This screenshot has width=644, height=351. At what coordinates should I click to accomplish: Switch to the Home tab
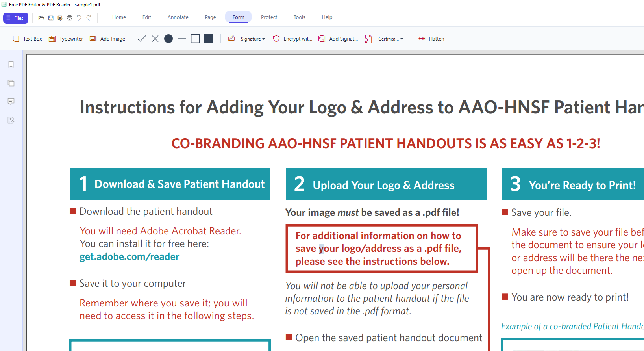119,17
